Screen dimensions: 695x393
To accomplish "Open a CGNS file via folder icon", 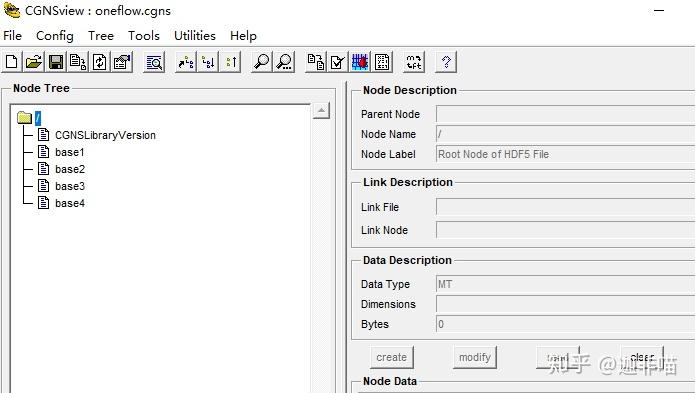I will click(34, 62).
